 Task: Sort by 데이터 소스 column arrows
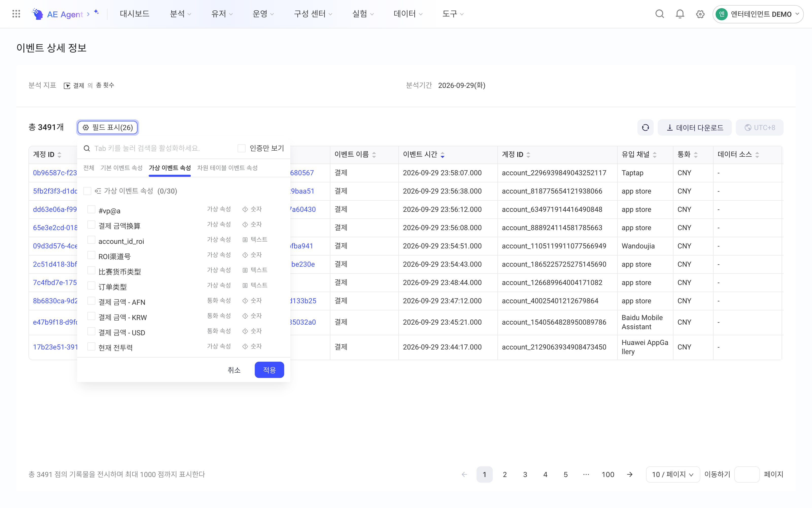click(757, 154)
